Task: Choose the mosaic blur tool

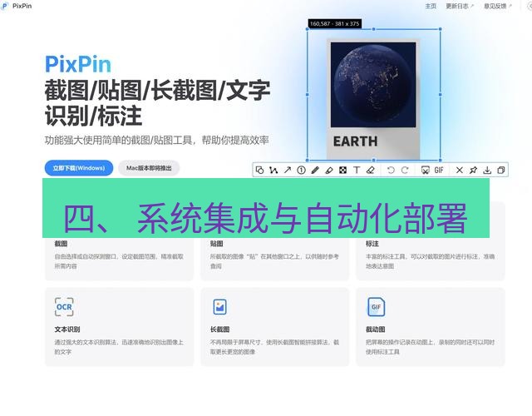Action: (x=343, y=170)
